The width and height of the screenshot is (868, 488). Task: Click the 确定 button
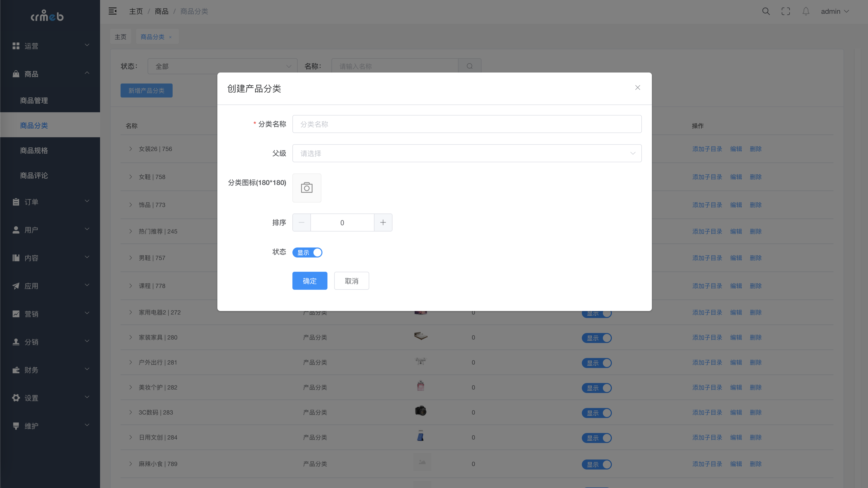pyautogui.click(x=310, y=281)
